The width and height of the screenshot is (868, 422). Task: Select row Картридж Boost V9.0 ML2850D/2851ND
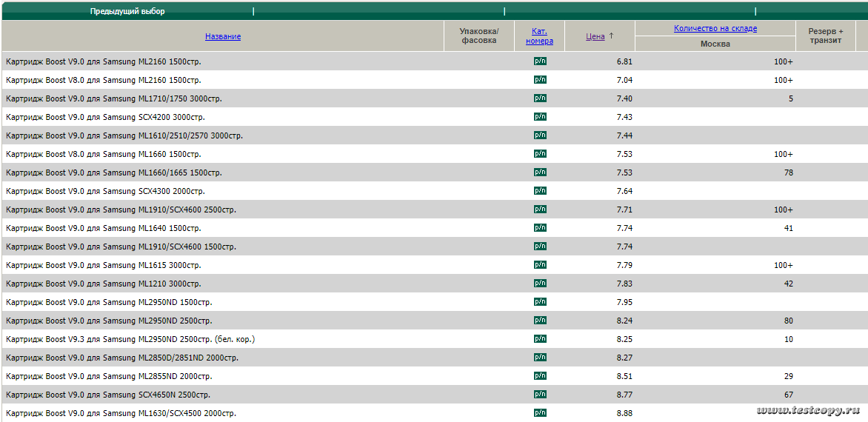point(122,358)
